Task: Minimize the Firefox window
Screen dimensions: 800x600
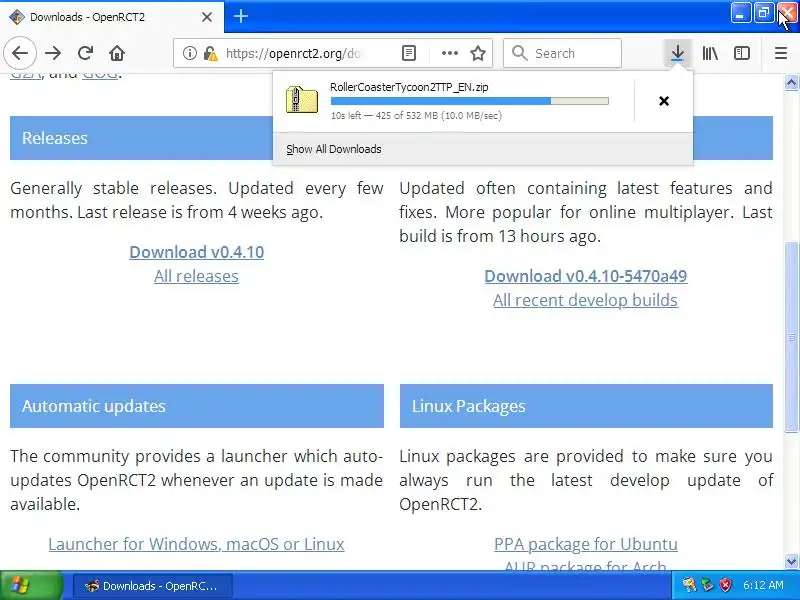Action: point(741,13)
